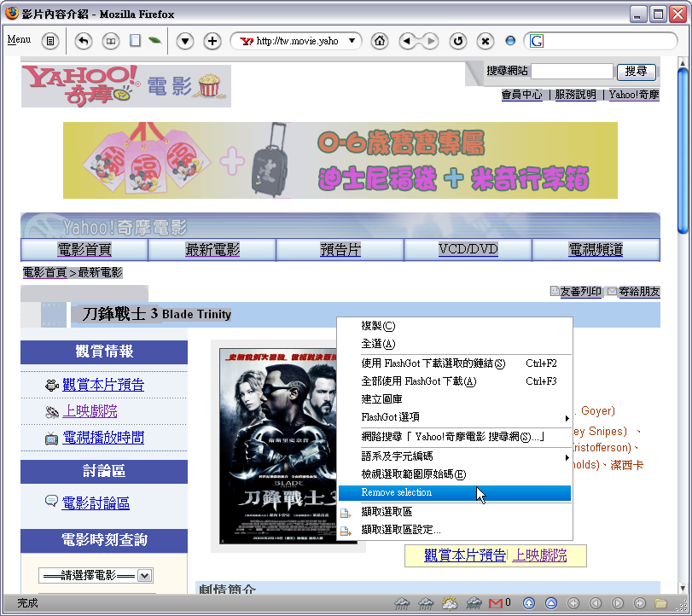This screenshot has width=692, height=616.
Task: Expand the 語系及字元編碼 submenu
Action: [454, 456]
